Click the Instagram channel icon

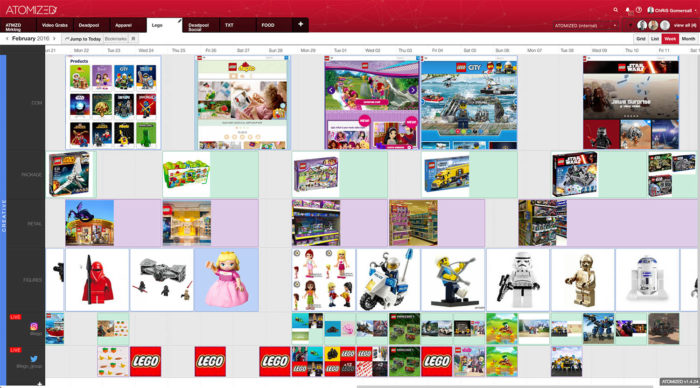tap(34, 326)
